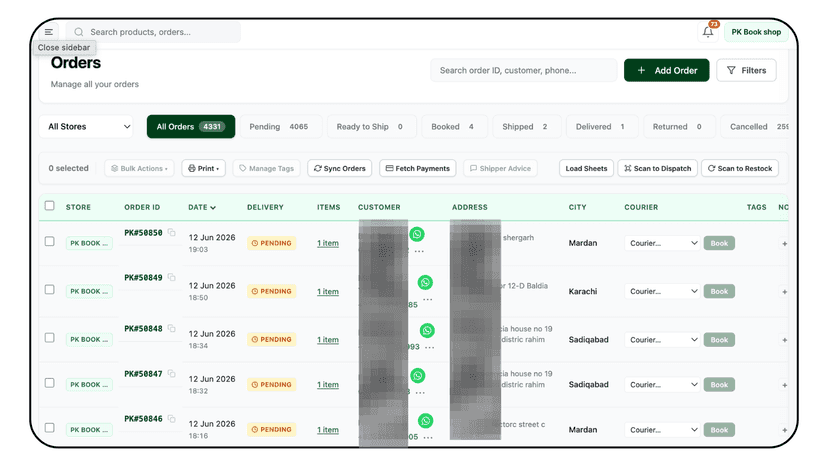This screenshot has height=466, width=828.
Task: Click Scan to Restock button
Action: [x=740, y=169]
